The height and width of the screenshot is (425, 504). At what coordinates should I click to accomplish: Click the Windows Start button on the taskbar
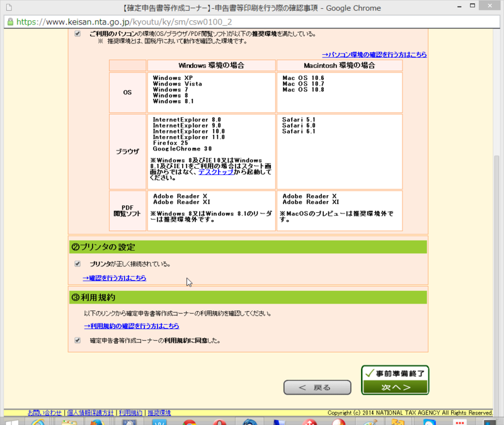coord(11,422)
